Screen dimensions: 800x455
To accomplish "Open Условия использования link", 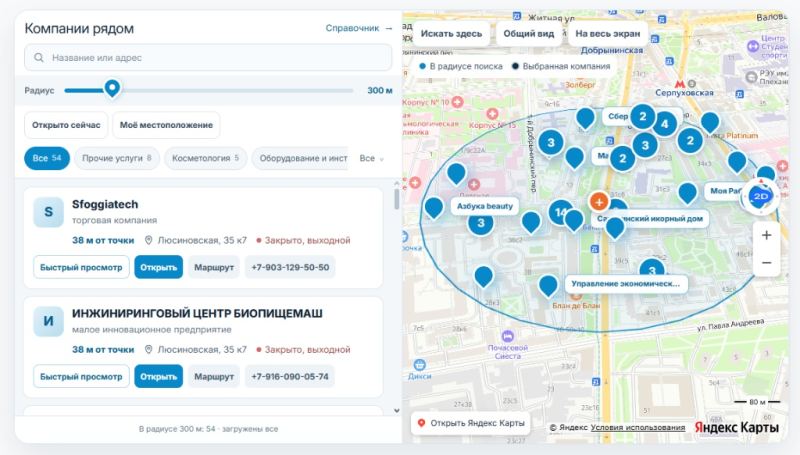I will coord(637,427).
